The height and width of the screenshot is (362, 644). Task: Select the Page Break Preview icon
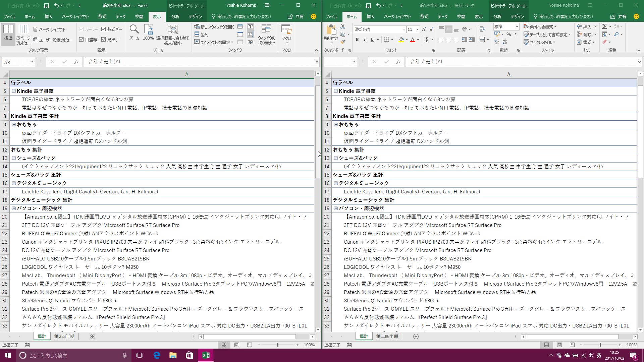23,30
